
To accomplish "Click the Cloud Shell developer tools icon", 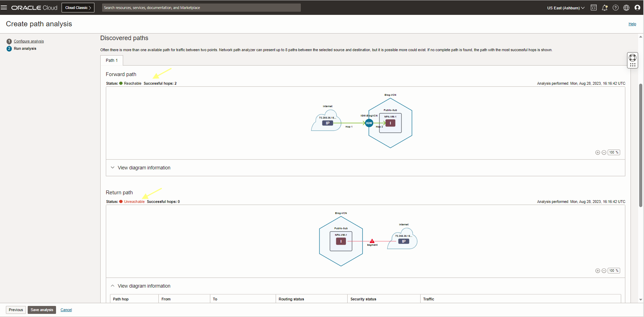I will tap(594, 8).
